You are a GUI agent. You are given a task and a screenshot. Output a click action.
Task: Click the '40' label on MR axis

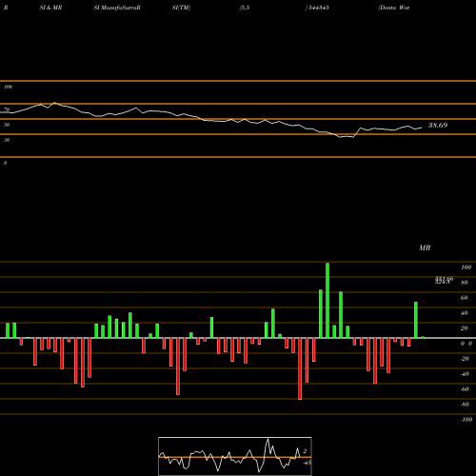[465, 313]
